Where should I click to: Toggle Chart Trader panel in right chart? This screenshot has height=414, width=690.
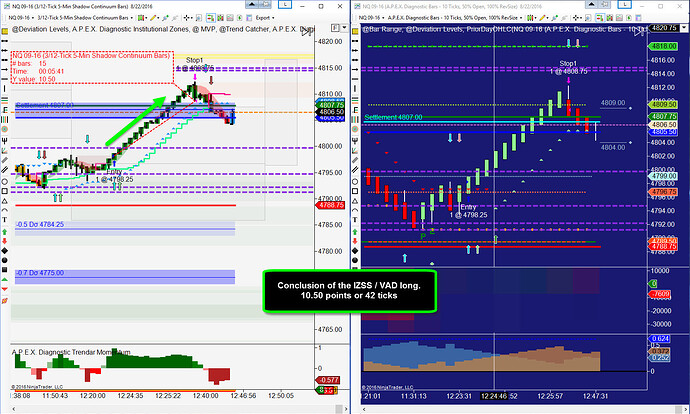(600, 18)
